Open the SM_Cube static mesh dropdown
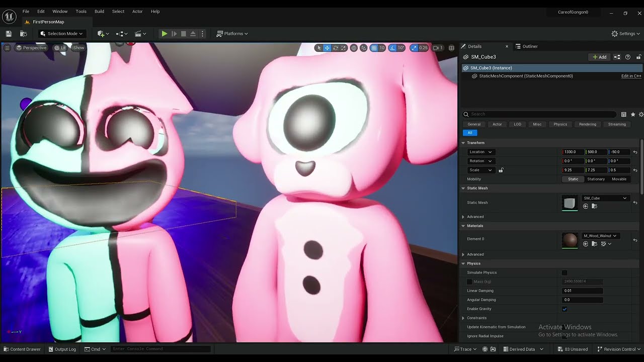Viewport: 644px width, 362px height. tap(605, 198)
